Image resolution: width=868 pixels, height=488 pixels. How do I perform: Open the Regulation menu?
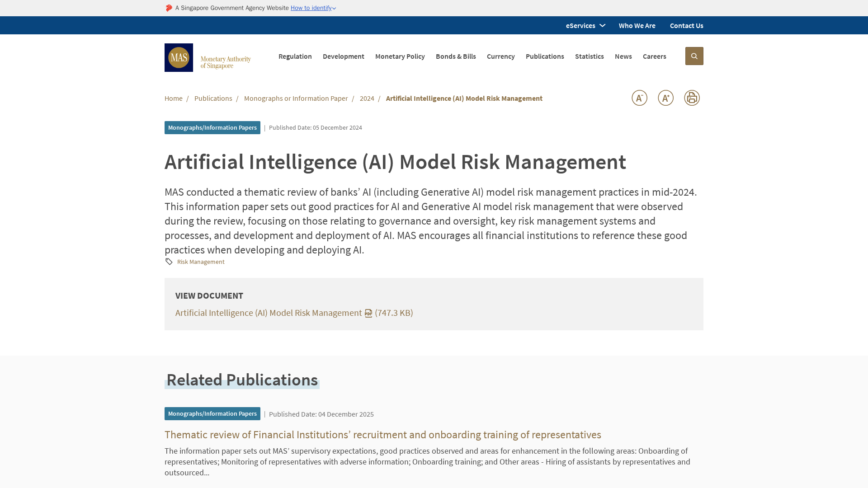click(295, 56)
